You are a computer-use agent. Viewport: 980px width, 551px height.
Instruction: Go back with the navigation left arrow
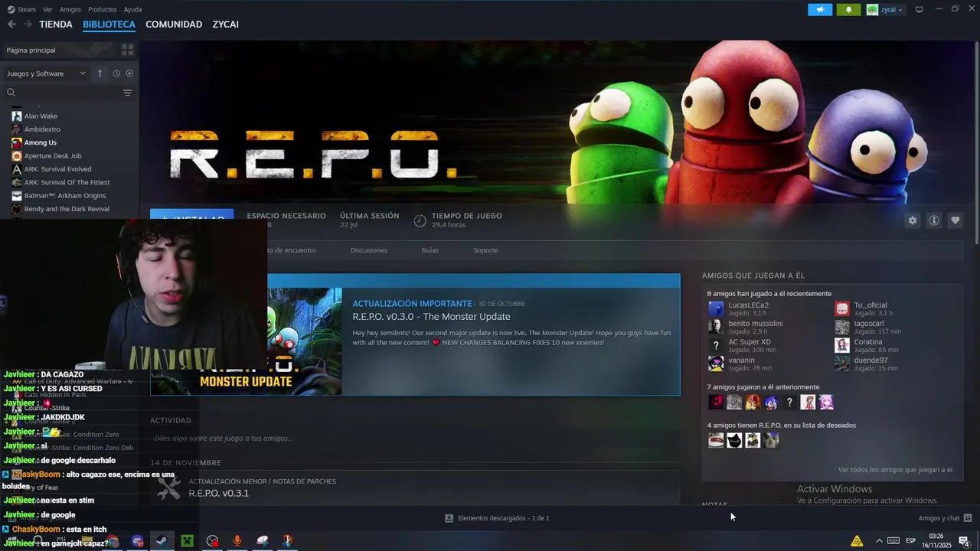[11, 24]
